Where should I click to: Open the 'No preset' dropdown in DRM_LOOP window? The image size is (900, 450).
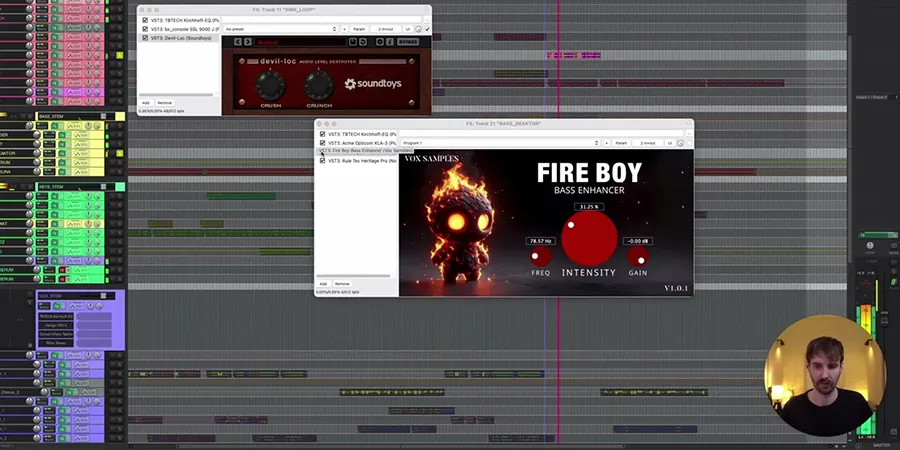tap(280, 29)
